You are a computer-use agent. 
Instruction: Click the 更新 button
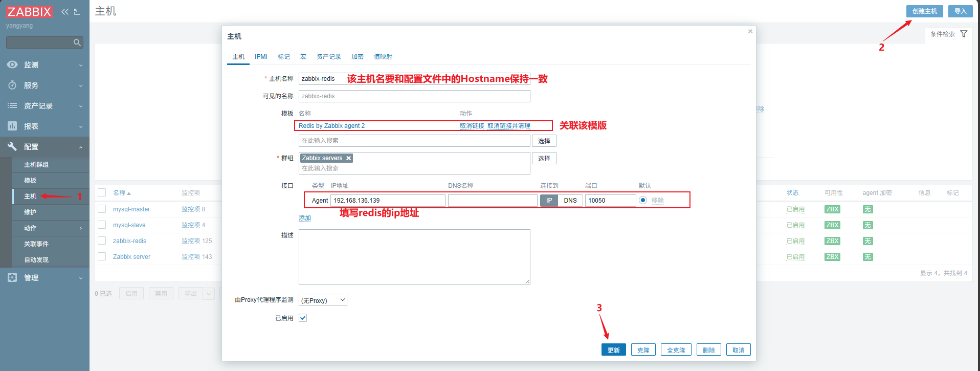coord(614,350)
